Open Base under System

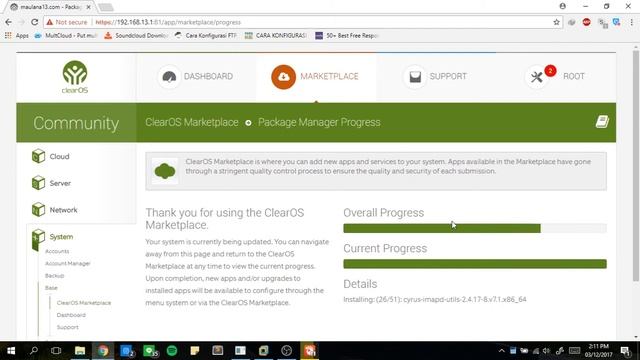[x=51, y=288]
